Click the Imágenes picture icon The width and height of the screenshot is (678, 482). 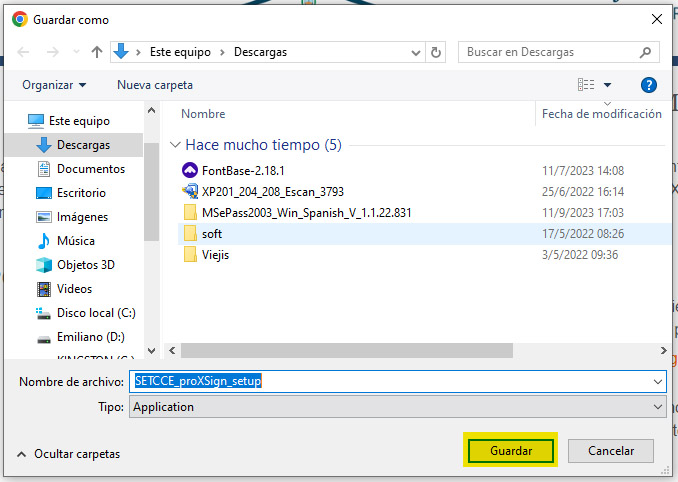pos(44,217)
